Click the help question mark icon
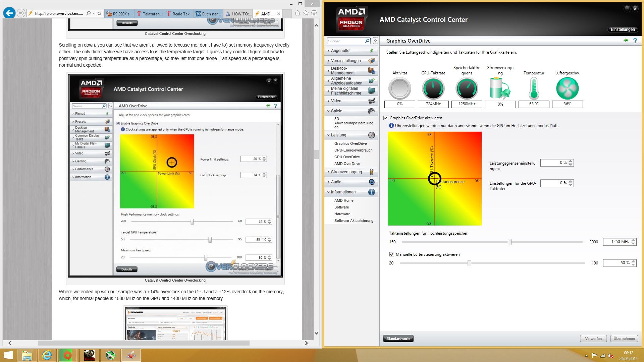The width and height of the screenshot is (644, 362). click(635, 41)
